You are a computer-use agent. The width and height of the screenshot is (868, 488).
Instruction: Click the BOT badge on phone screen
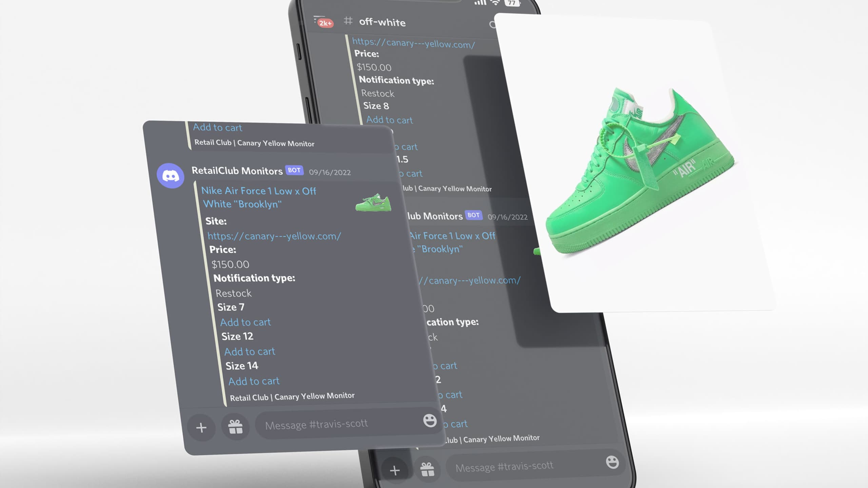(473, 215)
